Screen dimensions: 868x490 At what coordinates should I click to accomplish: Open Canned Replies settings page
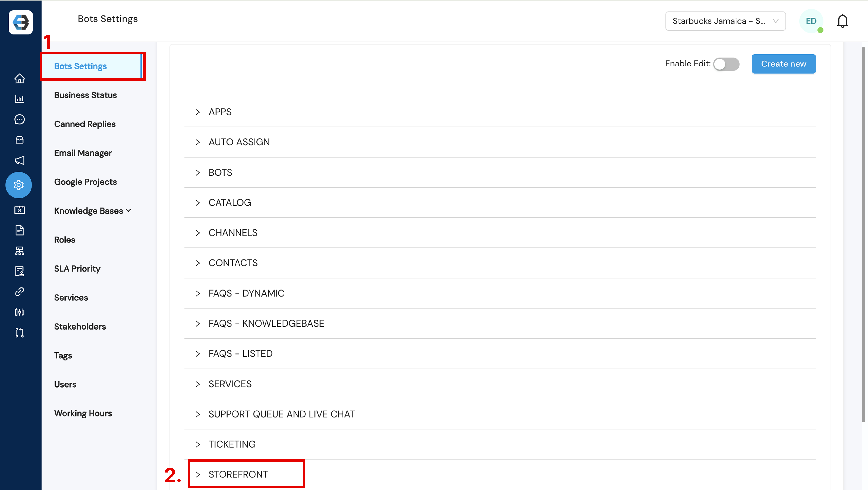(85, 124)
